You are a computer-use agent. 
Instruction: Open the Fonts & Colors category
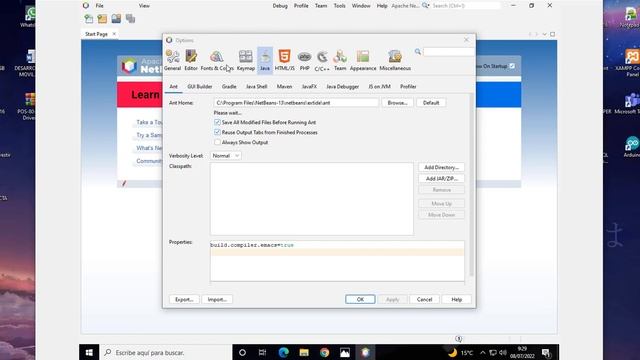pyautogui.click(x=217, y=60)
